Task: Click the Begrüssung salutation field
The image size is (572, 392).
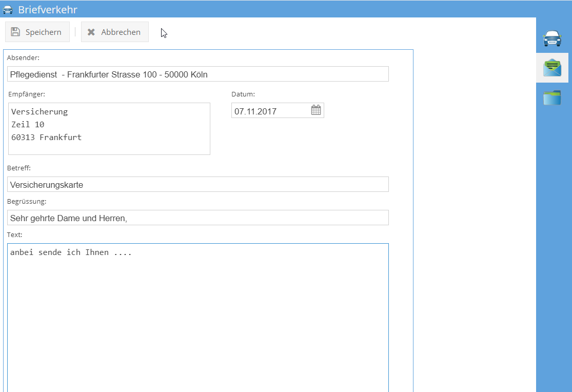Action: click(x=198, y=218)
